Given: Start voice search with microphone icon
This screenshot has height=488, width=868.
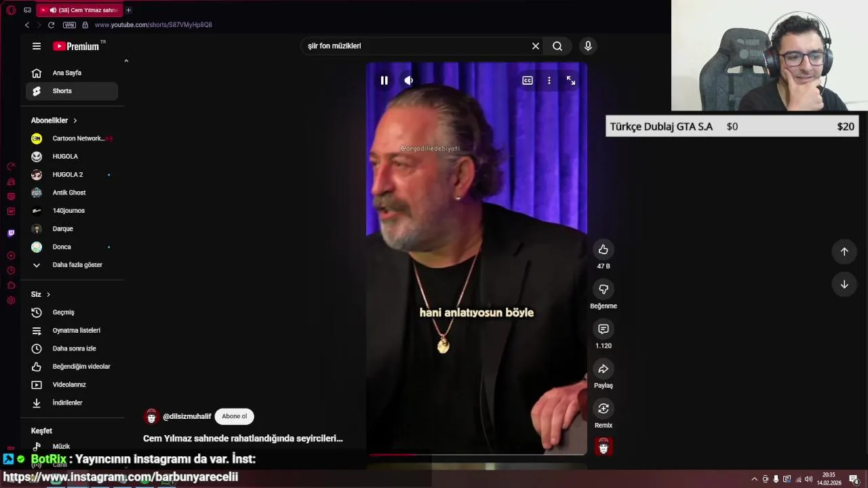Looking at the screenshot, I should click(588, 46).
